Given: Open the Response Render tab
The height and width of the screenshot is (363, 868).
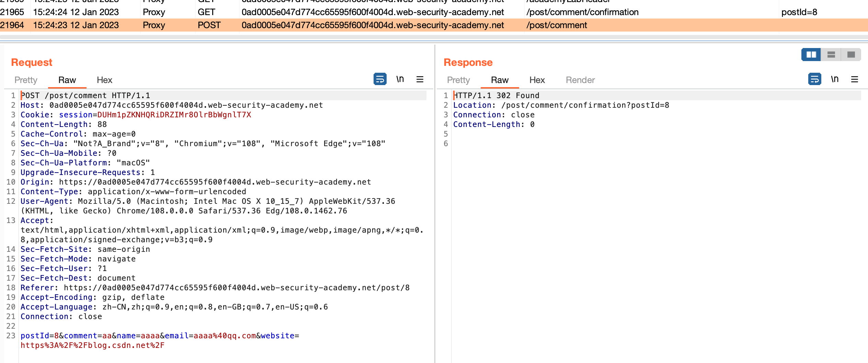Looking at the screenshot, I should click(580, 80).
